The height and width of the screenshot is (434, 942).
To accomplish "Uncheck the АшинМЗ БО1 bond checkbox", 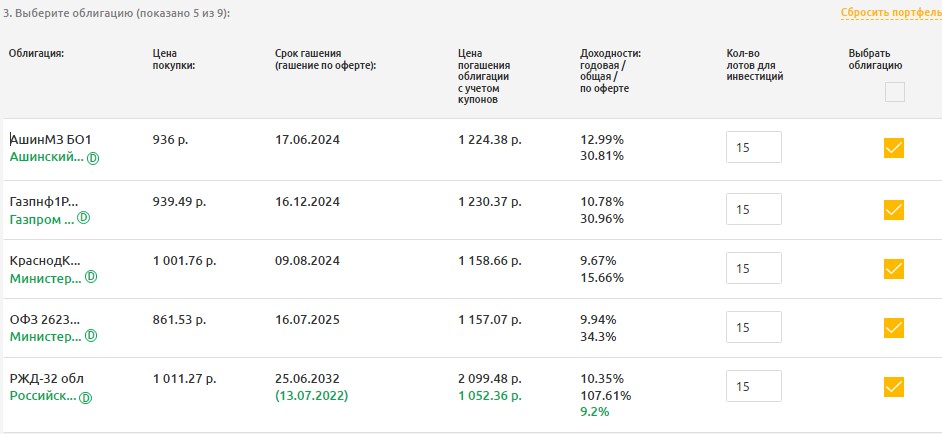I will 894,148.
